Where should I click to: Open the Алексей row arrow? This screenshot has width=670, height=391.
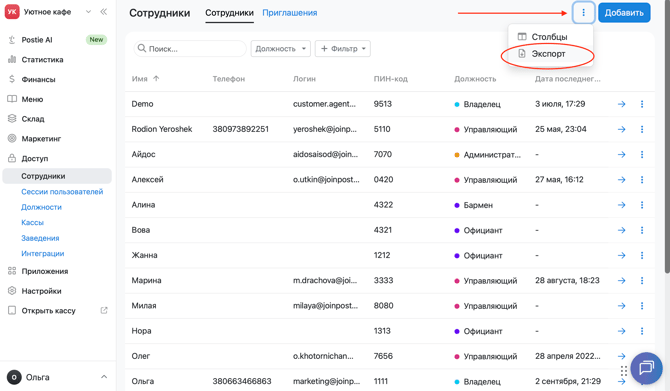click(x=622, y=179)
